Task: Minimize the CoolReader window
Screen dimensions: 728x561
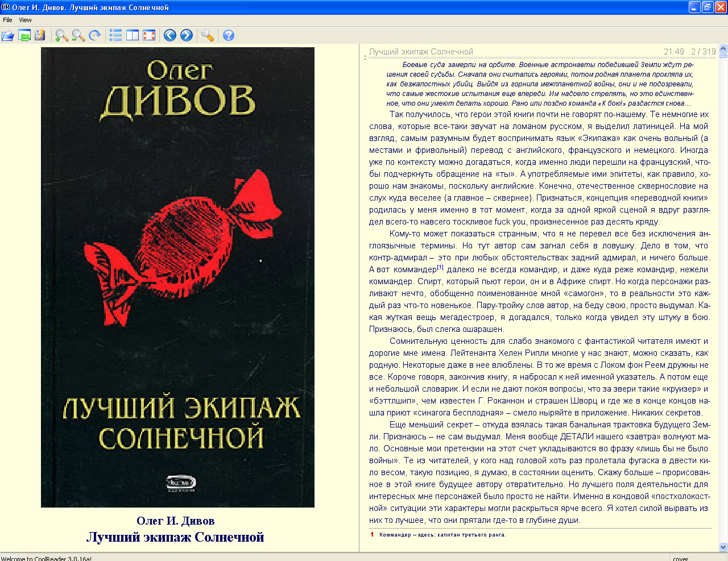Action: [x=694, y=7]
